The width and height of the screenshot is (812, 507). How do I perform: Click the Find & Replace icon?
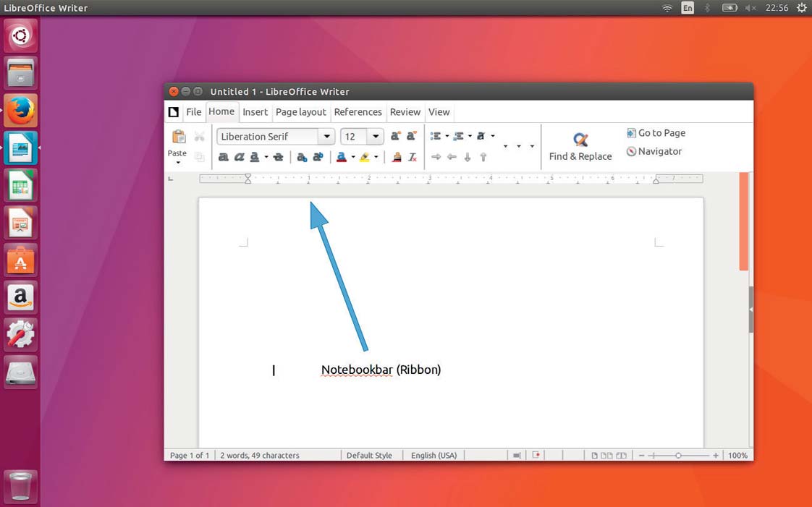click(x=580, y=139)
